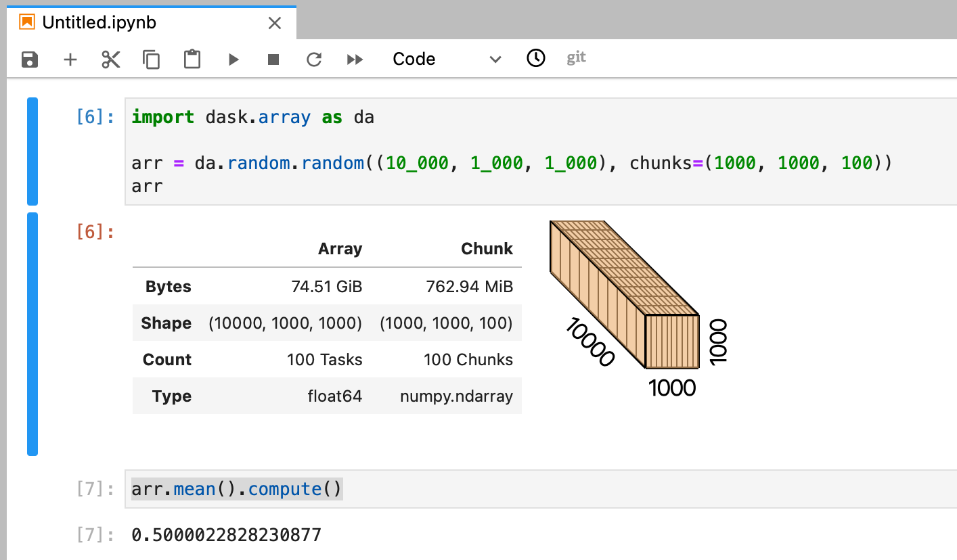Click the notebook icon on the Untitled.ipynb tab

26,22
